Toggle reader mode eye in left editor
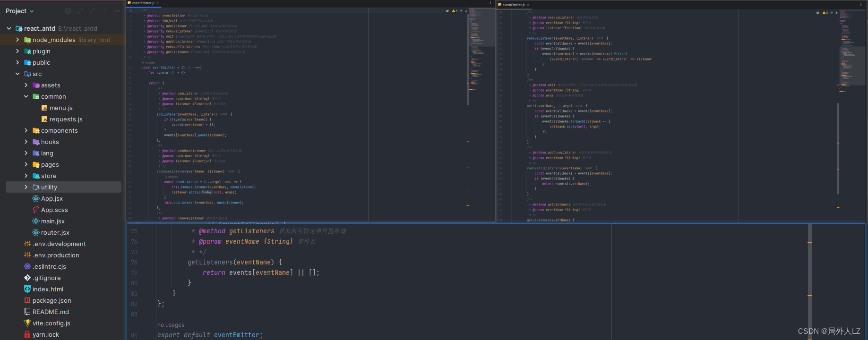The width and height of the screenshot is (868, 340). (x=447, y=11)
